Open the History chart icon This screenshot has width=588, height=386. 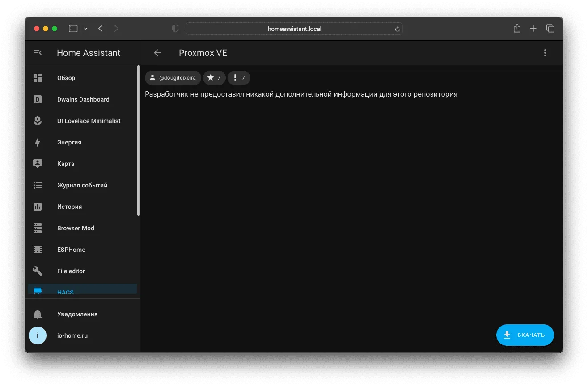[x=38, y=207]
